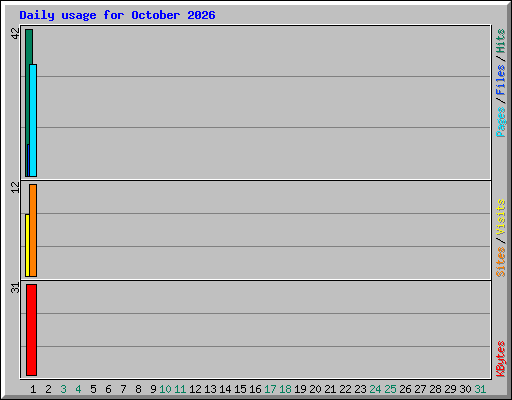Click day 16 on the x-axis
Viewport: 512px width, 400px height.
coord(255,389)
